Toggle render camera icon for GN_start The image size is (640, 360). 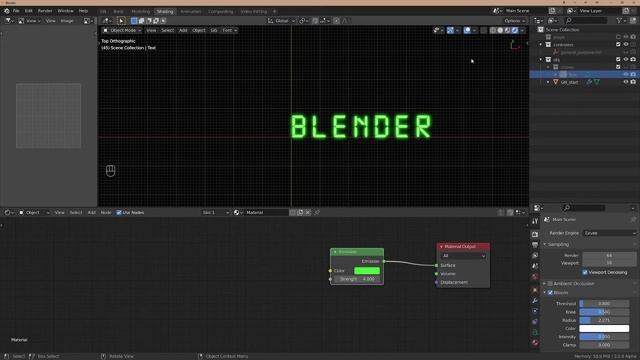click(633, 82)
